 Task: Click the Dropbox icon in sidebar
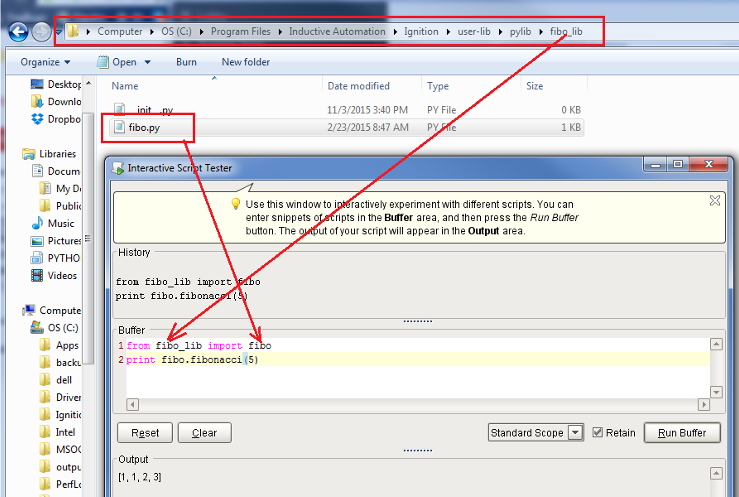pyautogui.click(x=37, y=119)
